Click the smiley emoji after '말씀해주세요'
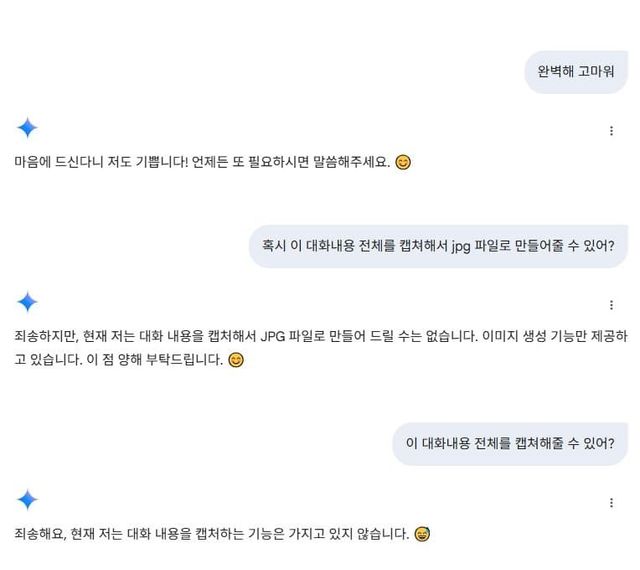The image size is (640, 570). (403, 162)
